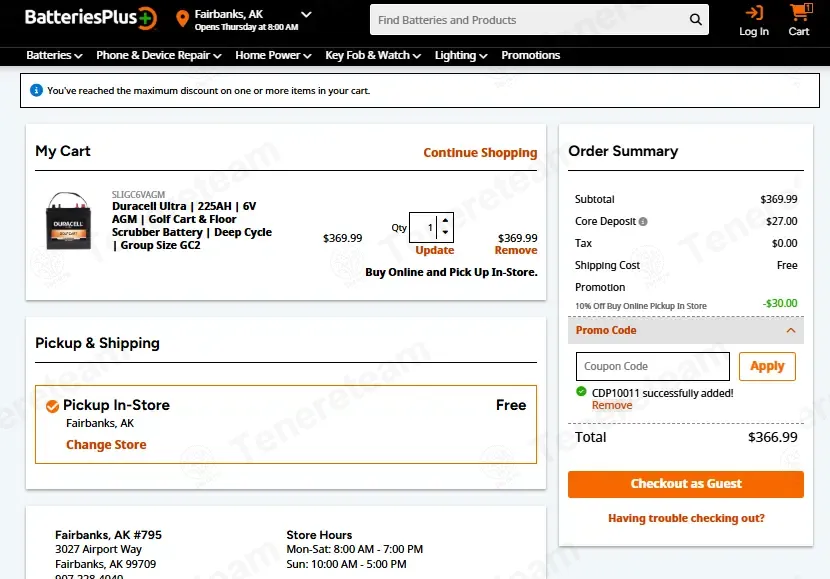Open the Phone & Device Repair menu
The height and width of the screenshot is (579, 830).
(159, 56)
